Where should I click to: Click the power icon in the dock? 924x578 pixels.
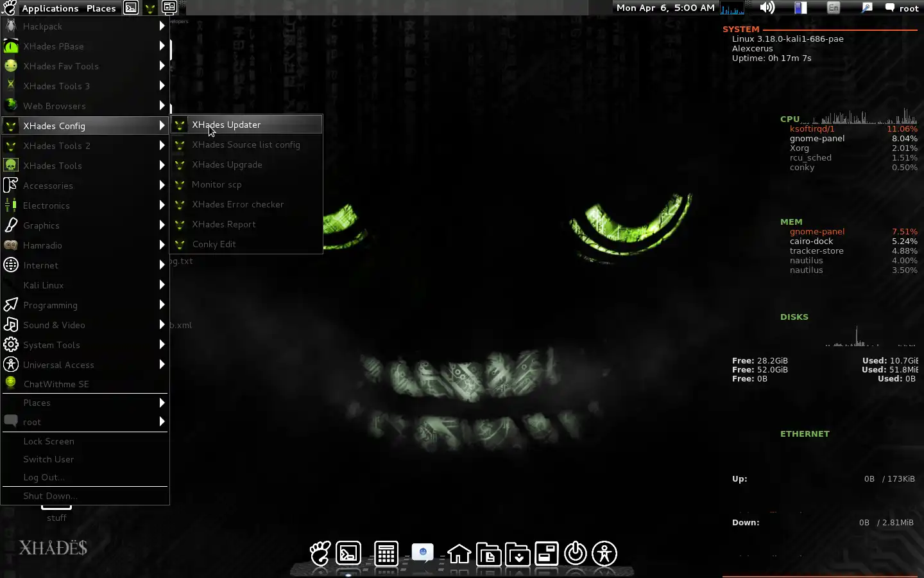tap(576, 553)
